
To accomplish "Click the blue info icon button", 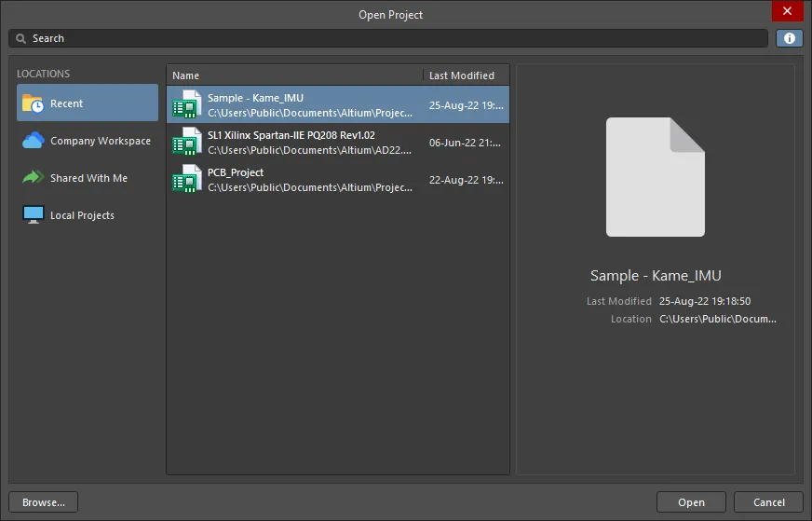I will (x=789, y=38).
